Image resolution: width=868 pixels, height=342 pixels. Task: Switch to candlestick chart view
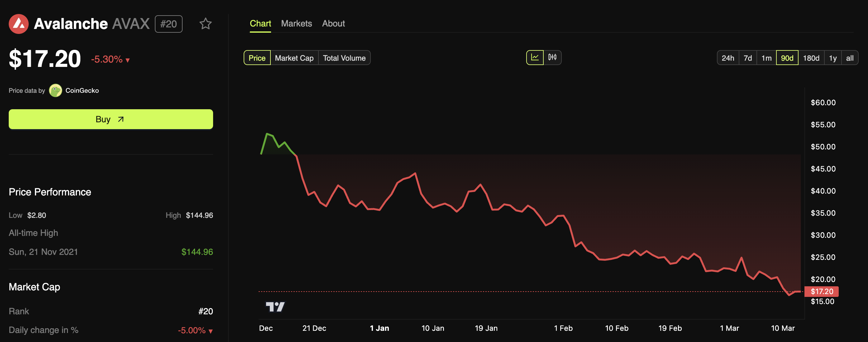pyautogui.click(x=552, y=58)
